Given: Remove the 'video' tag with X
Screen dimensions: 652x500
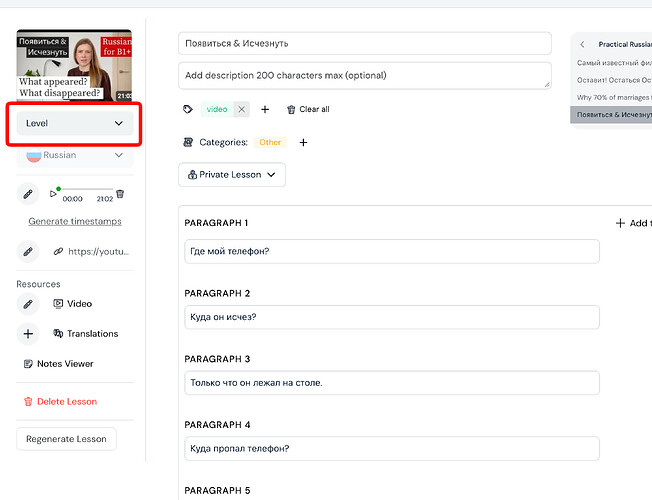Looking at the screenshot, I should point(241,109).
